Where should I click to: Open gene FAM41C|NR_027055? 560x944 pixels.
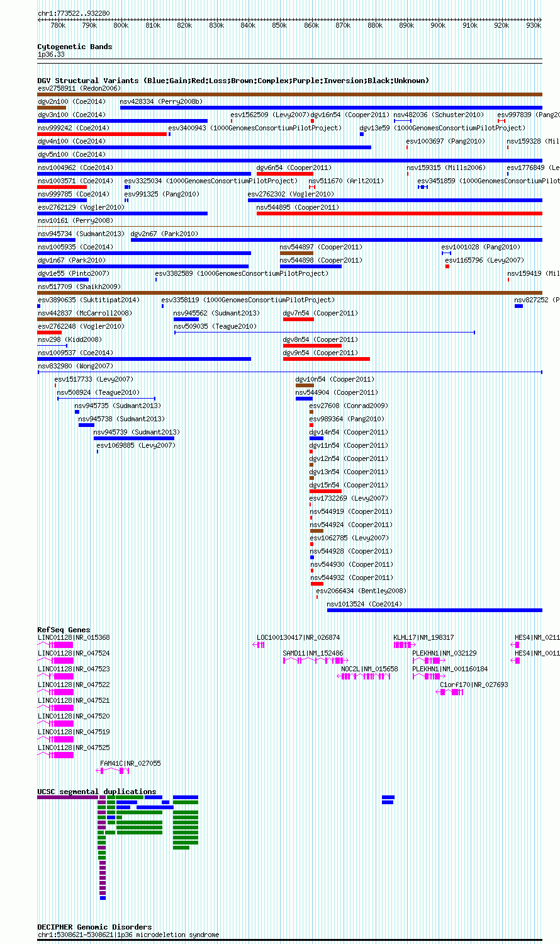(x=131, y=763)
